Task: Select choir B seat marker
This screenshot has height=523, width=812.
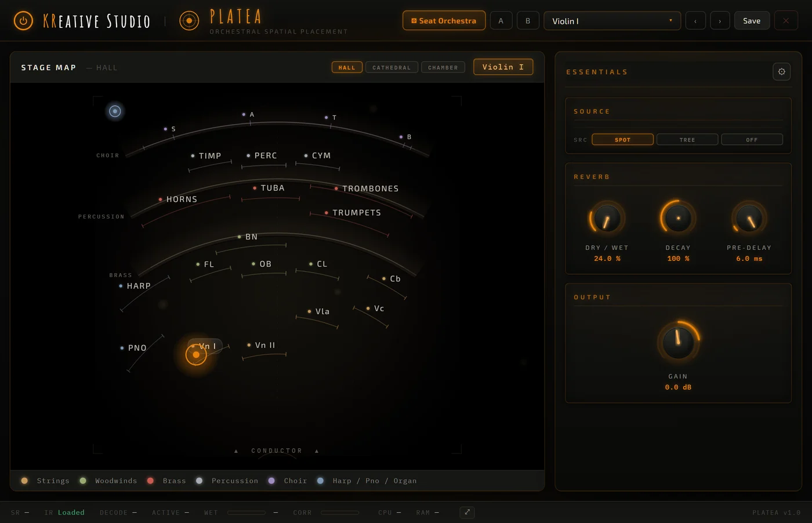Action: click(x=401, y=137)
